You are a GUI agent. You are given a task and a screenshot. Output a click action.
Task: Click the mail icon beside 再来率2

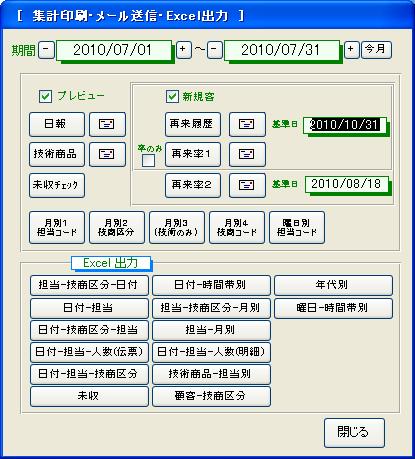(x=247, y=185)
